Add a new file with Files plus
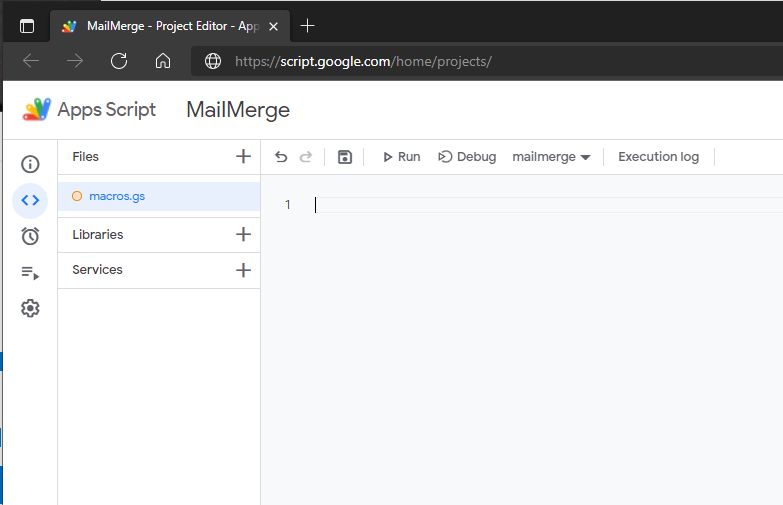 point(243,156)
